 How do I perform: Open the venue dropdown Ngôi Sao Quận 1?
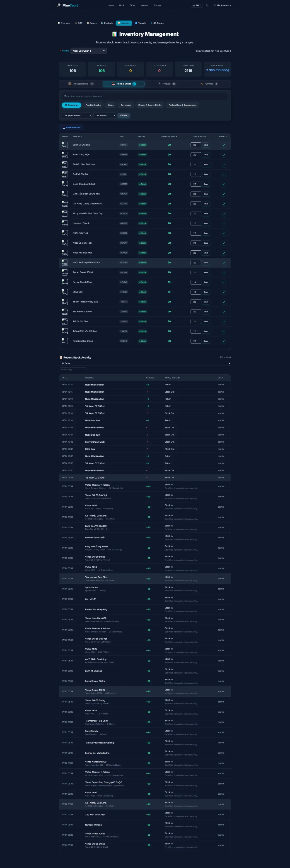pyautogui.click(x=89, y=51)
